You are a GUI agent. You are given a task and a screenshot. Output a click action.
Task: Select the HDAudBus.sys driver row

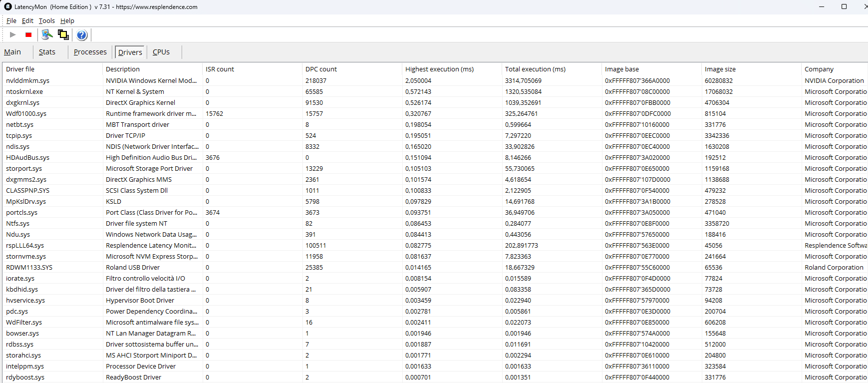point(435,157)
